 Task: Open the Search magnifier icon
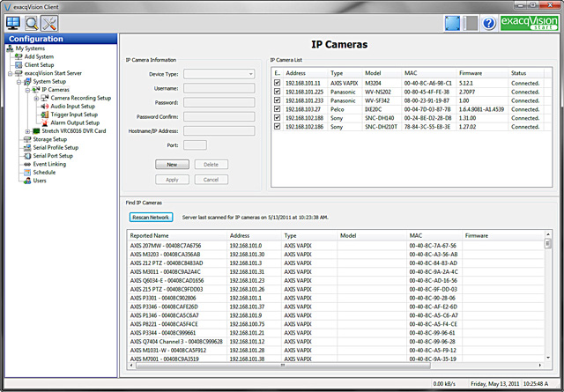pos(33,22)
